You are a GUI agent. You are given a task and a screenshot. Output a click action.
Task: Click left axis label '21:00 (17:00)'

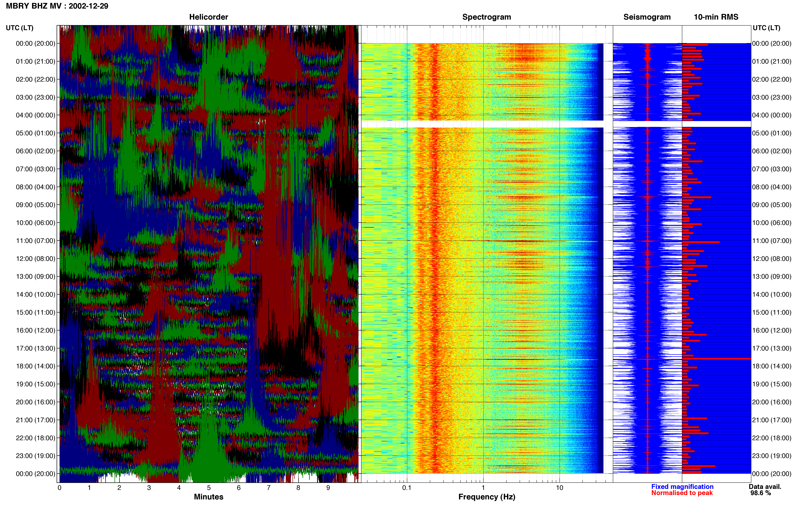(x=36, y=420)
